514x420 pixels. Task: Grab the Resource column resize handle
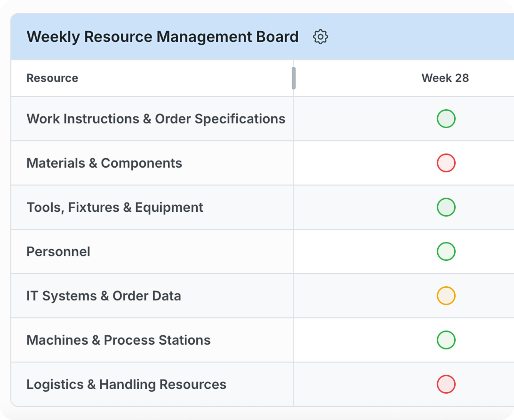[293, 78]
